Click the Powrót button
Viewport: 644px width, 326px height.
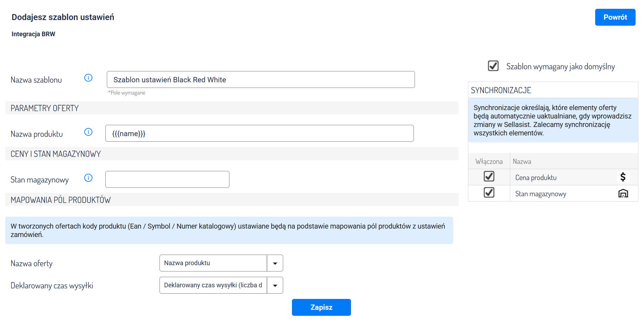coord(615,17)
